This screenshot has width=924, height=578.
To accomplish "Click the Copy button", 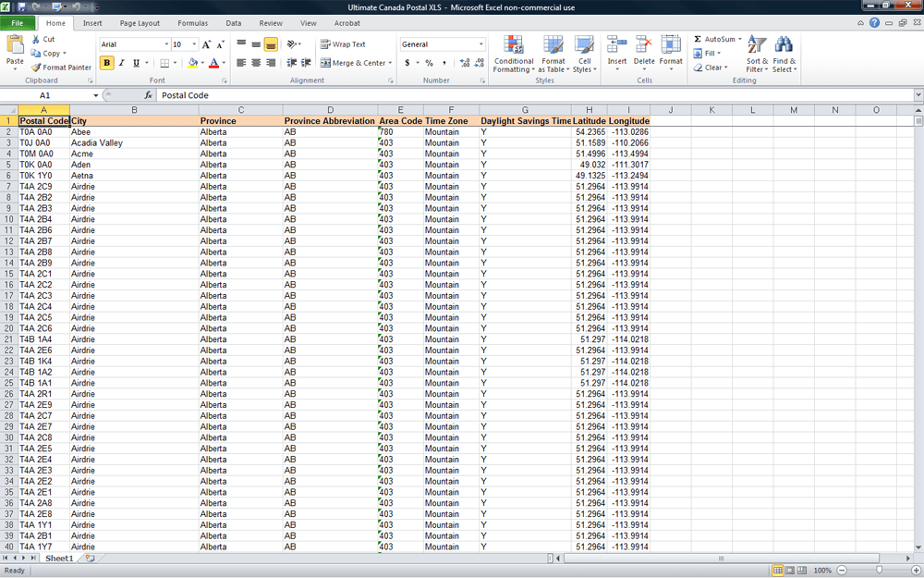I will pos(48,53).
